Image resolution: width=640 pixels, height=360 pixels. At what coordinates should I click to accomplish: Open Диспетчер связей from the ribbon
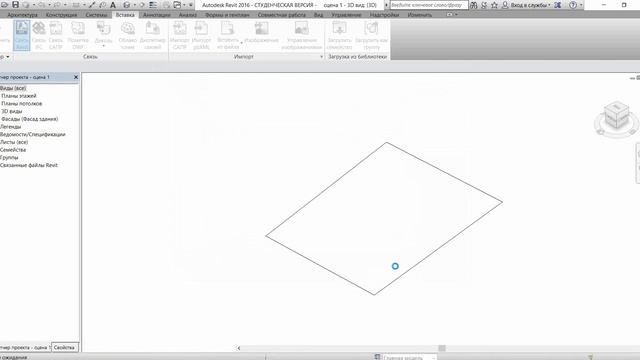click(152, 36)
